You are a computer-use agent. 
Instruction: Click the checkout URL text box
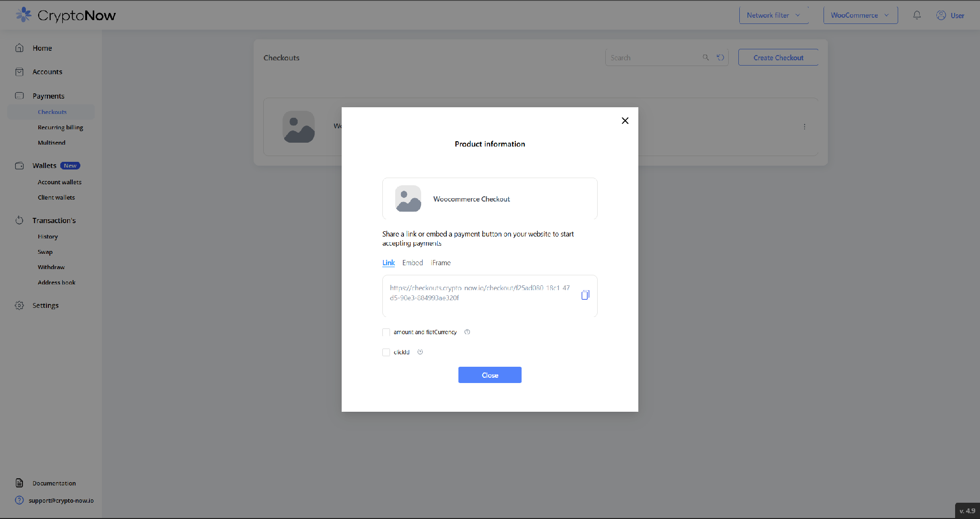click(x=490, y=296)
